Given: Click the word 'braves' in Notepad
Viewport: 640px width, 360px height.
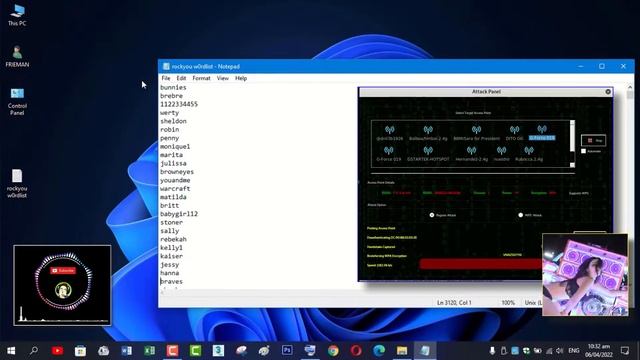Looking at the screenshot, I should pyautogui.click(x=171, y=282).
